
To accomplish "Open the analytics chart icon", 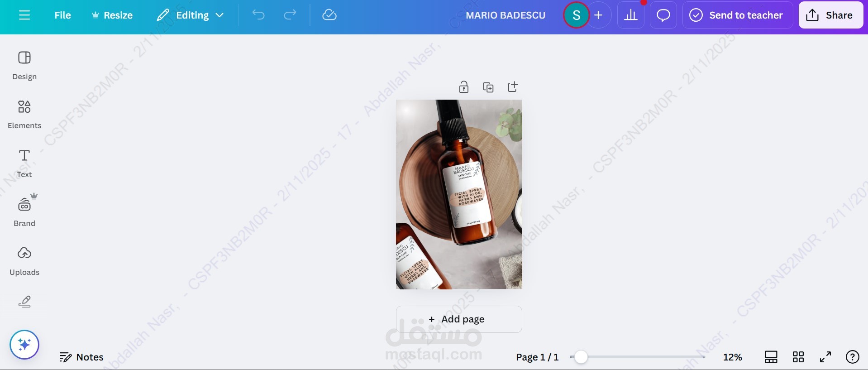I will [631, 15].
